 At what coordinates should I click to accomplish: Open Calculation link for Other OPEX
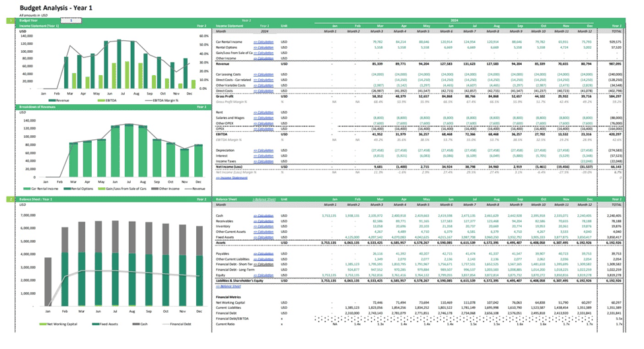264,123
